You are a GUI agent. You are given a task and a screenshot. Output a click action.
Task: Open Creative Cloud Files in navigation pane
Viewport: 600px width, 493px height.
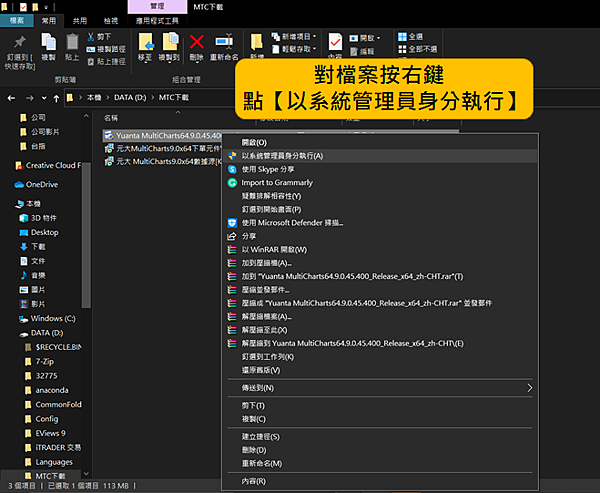click(x=48, y=165)
